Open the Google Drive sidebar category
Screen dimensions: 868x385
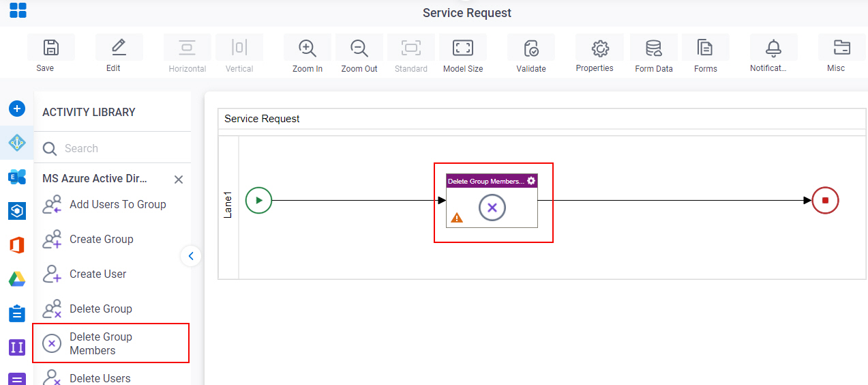click(17, 279)
